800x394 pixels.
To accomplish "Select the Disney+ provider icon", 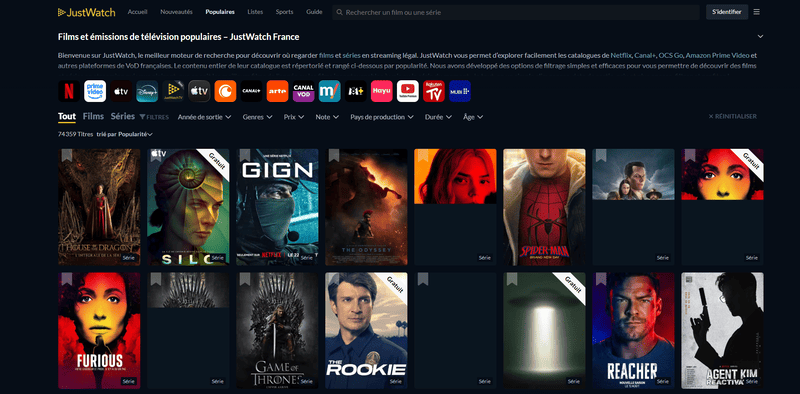I will tap(147, 91).
